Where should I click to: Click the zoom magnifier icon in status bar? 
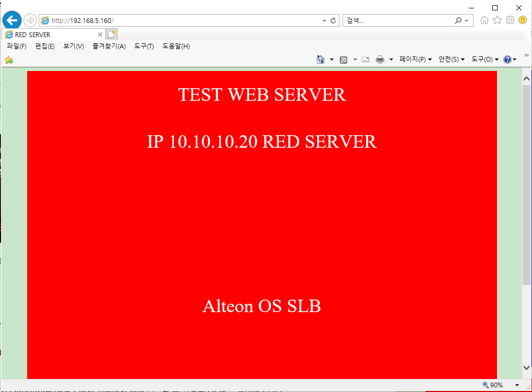pyautogui.click(x=486, y=385)
